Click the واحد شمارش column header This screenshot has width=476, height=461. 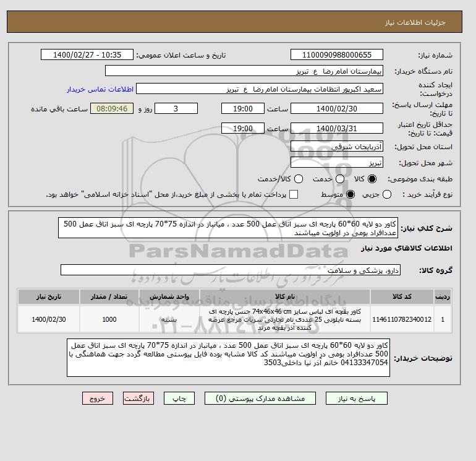coord(169,296)
